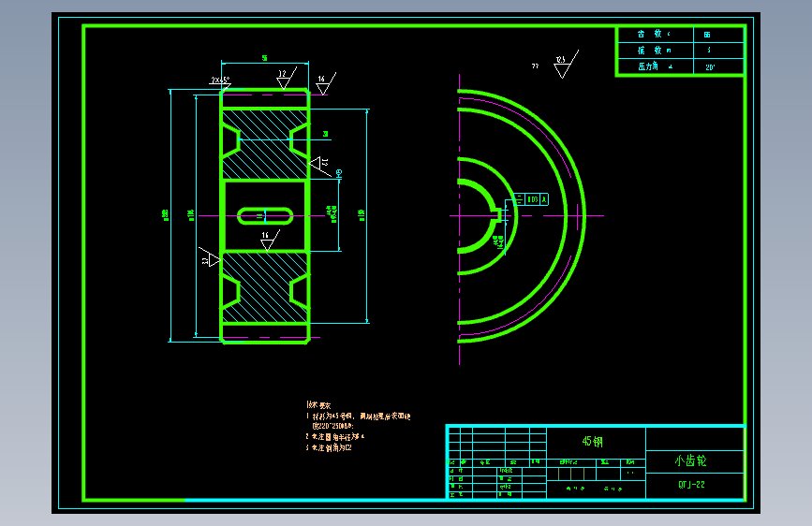Click the roughness symbol on gear's left face
This screenshot has width=812, height=526.
(209, 257)
